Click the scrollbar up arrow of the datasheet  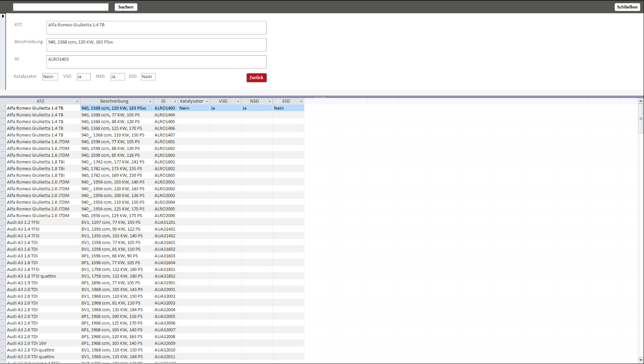click(x=641, y=101)
